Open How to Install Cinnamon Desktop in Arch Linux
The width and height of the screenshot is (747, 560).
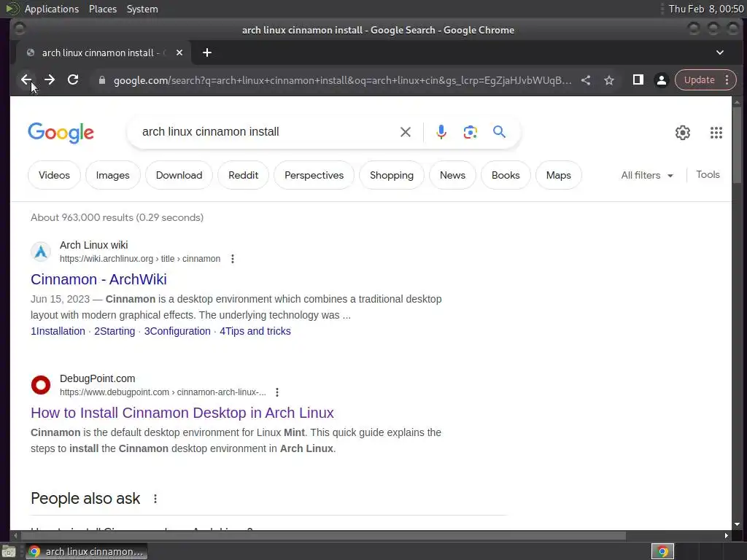tap(182, 413)
